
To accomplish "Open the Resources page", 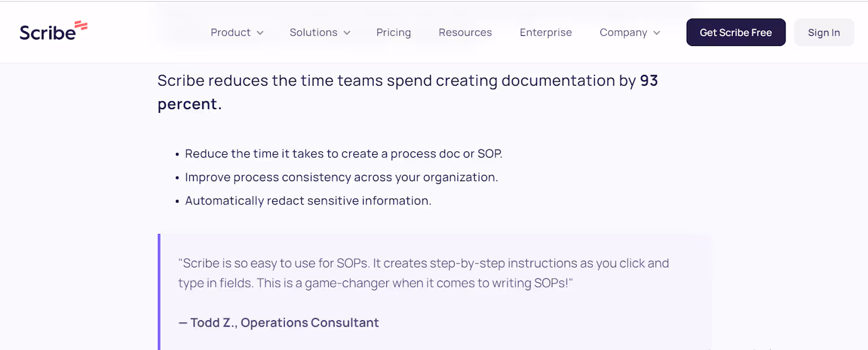I will point(465,33).
